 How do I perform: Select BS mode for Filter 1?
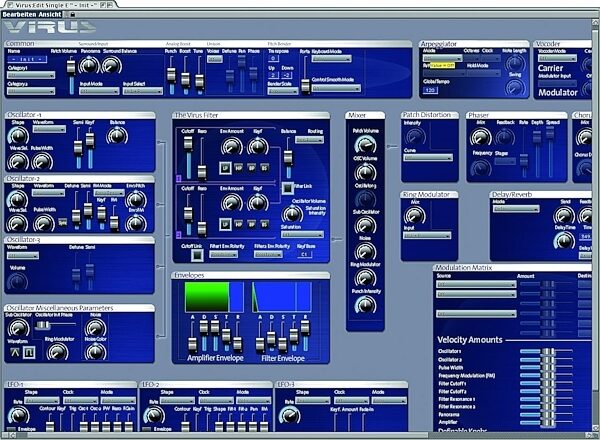pos(264,168)
